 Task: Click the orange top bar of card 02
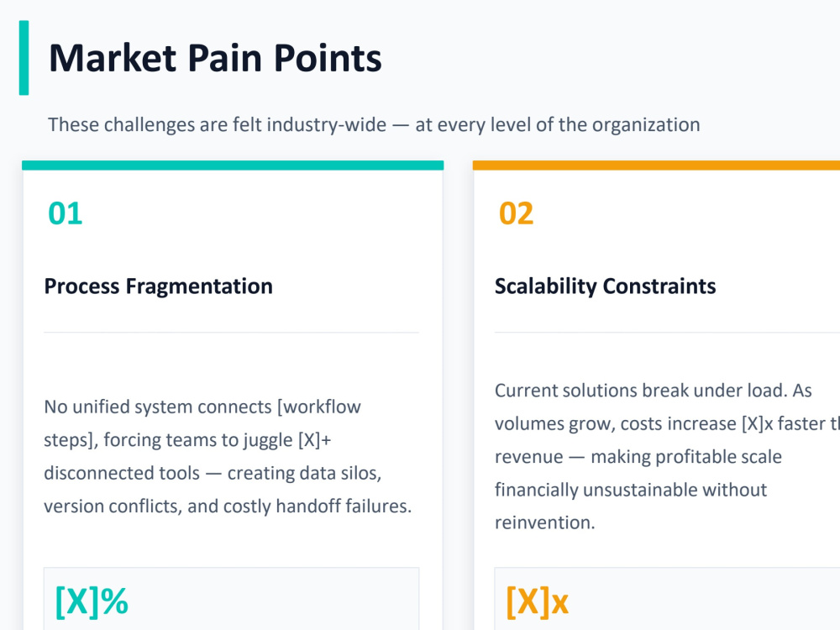click(656, 165)
